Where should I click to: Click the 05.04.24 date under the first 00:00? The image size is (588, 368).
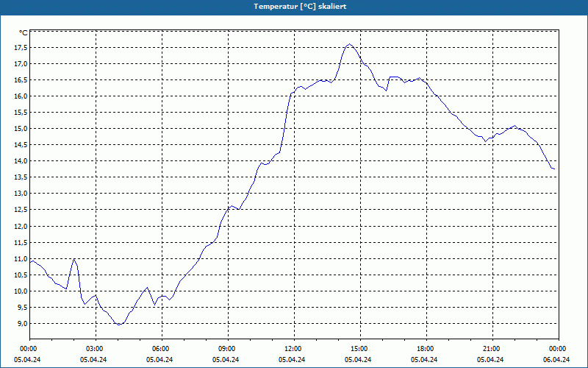(x=27, y=359)
